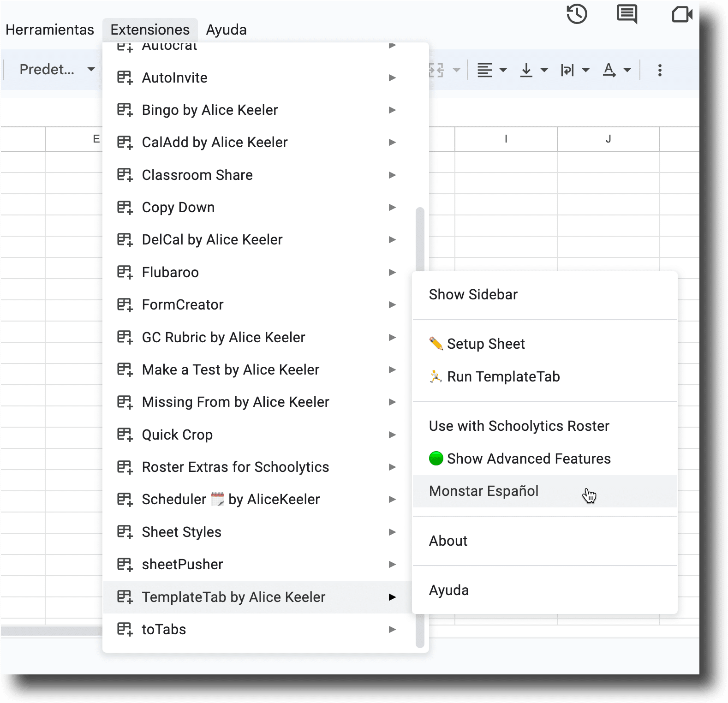Click the horizontal align icon

(x=485, y=70)
